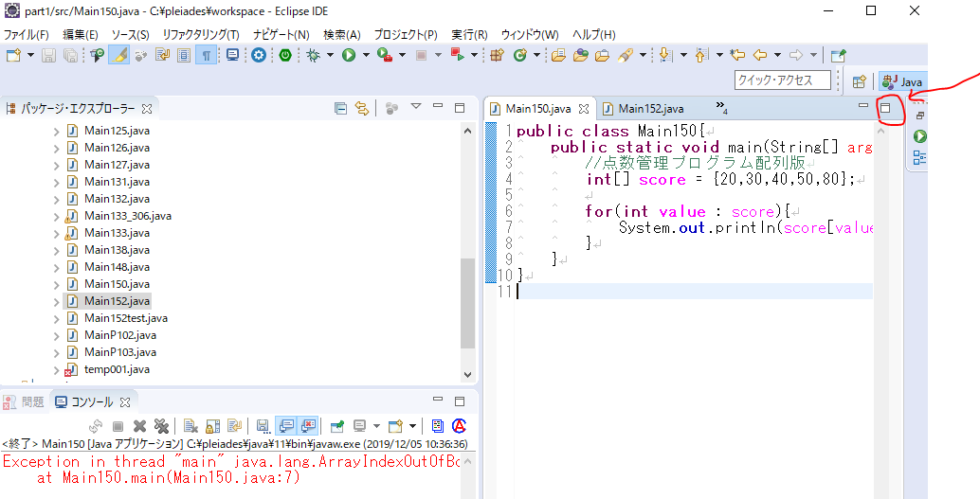The width and height of the screenshot is (980, 499).
Task: Open the ウィンドウ(W) menu
Action: (530, 34)
